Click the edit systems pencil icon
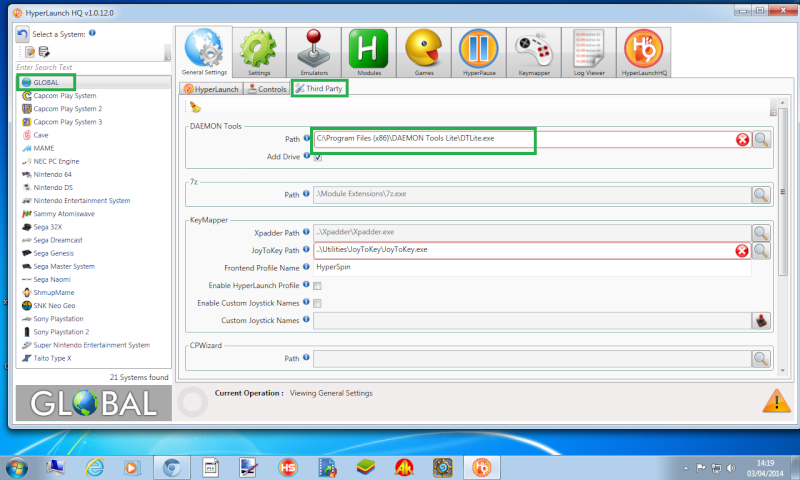Viewport: 800px width, 480px height. [30, 52]
